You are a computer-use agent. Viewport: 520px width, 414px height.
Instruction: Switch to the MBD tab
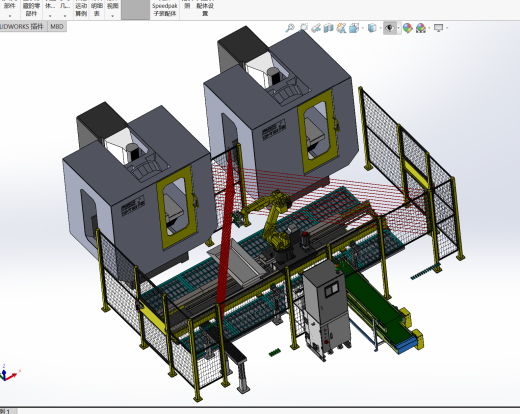57,27
